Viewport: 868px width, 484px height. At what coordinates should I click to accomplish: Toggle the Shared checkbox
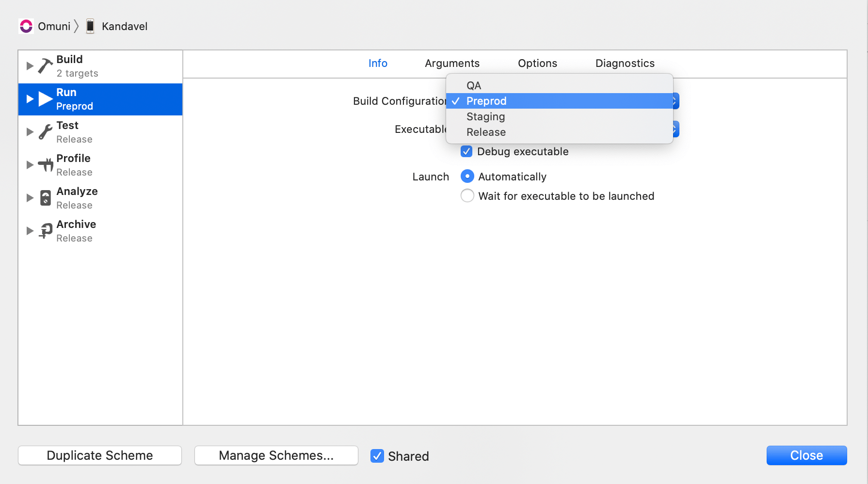(x=377, y=455)
